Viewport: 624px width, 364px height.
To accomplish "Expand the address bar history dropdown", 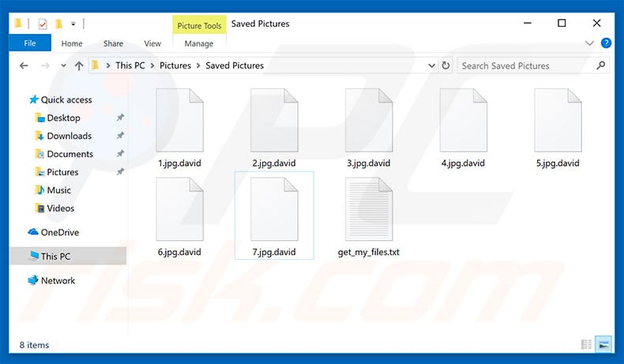I will pyautogui.click(x=431, y=66).
